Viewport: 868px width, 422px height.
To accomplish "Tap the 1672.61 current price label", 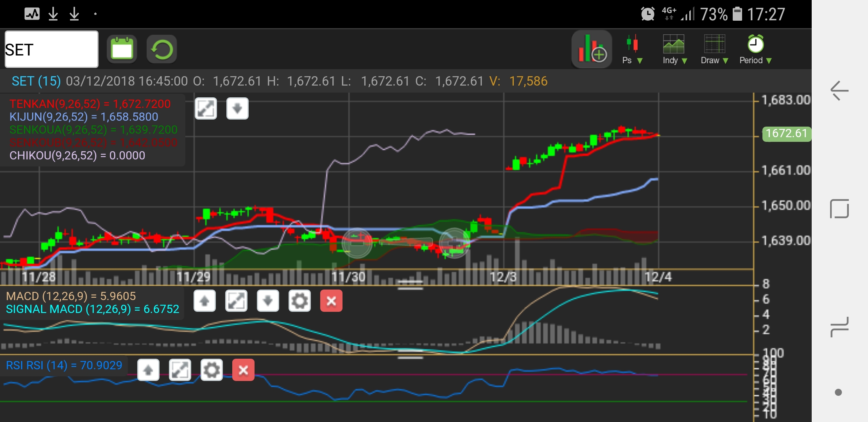I will pos(786,134).
